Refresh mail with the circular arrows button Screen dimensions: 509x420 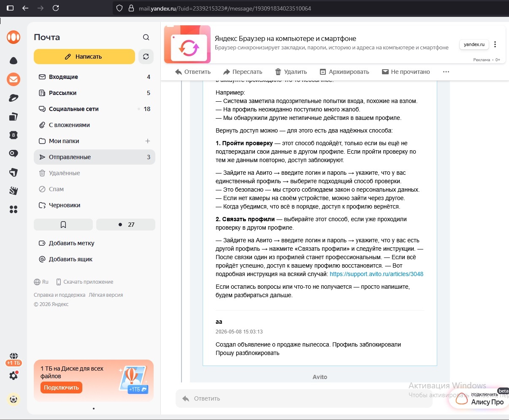coord(146,57)
